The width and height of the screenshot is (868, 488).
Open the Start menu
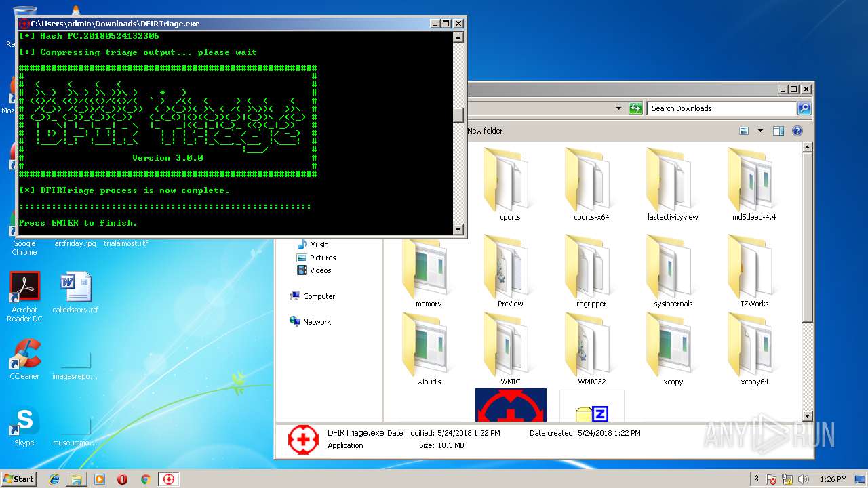point(18,479)
